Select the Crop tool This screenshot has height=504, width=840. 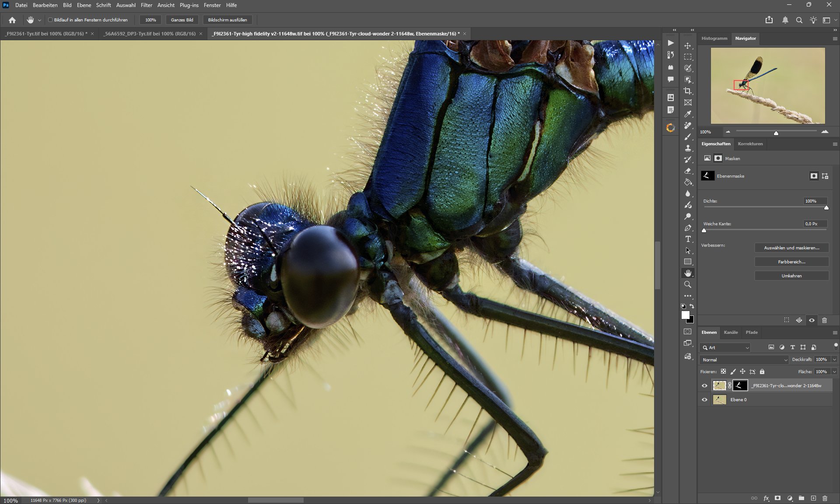coord(688,91)
